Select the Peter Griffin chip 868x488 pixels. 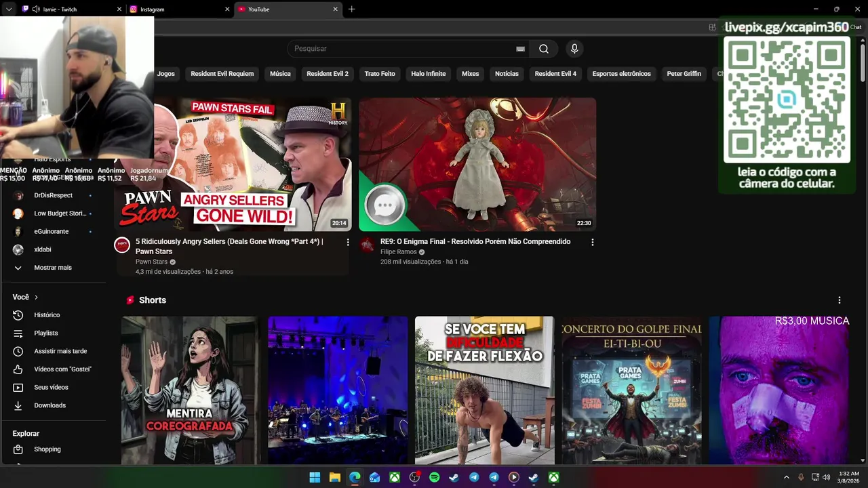684,74
